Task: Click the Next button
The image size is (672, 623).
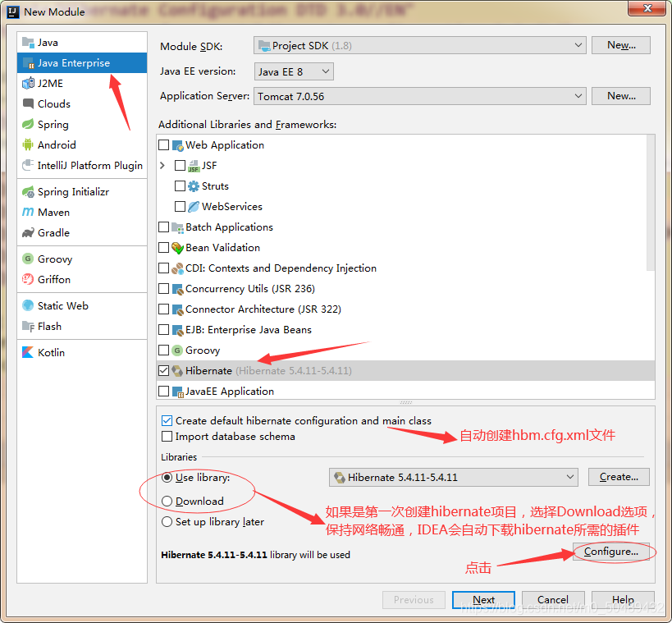Action: click(x=483, y=600)
